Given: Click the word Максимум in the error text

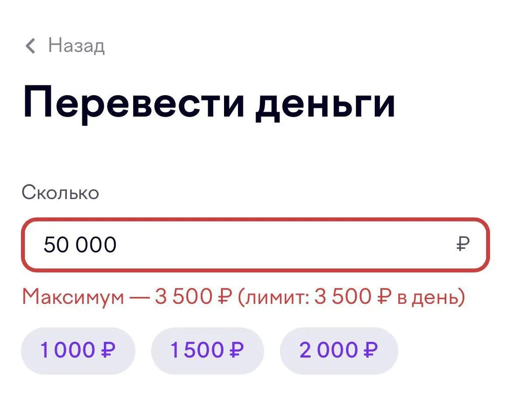Looking at the screenshot, I should click(73, 297).
